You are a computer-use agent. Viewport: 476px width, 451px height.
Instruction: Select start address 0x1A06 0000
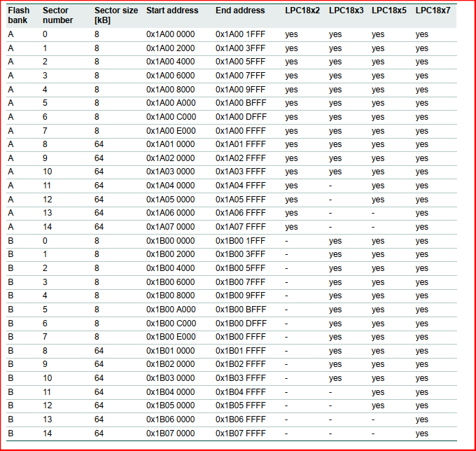pyautogui.click(x=170, y=213)
